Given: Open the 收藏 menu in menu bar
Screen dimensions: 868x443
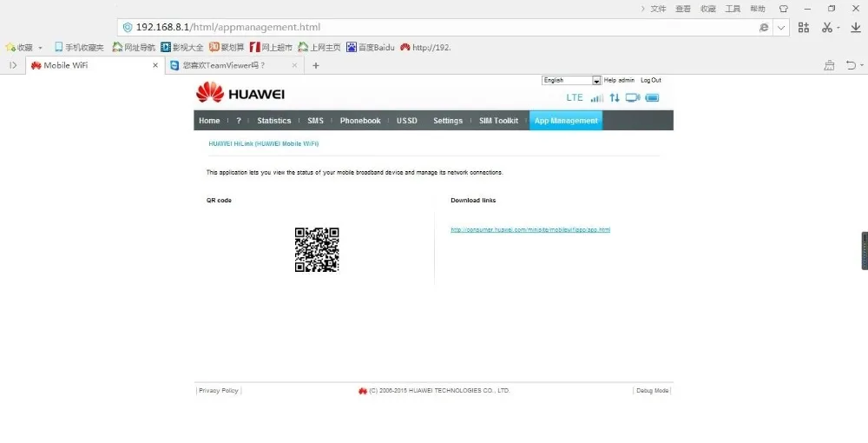Looking at the screenshot, I should pyautogui.click(x=708, y=9).
